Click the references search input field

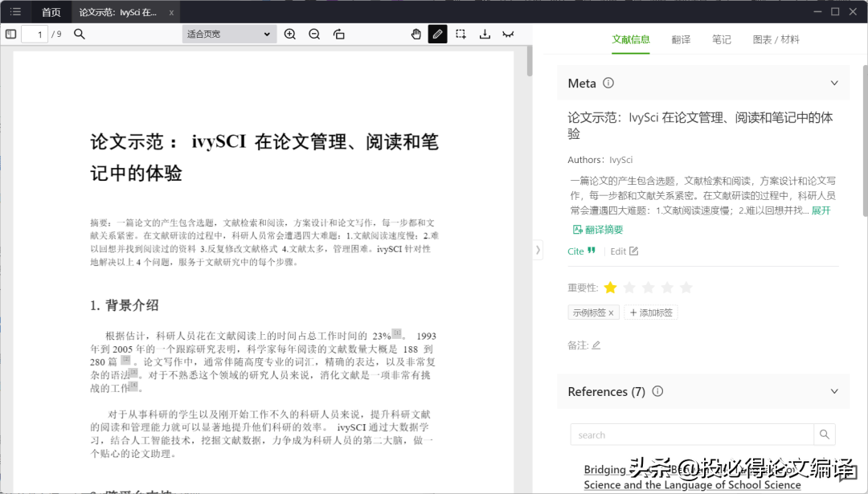(692, 435)
